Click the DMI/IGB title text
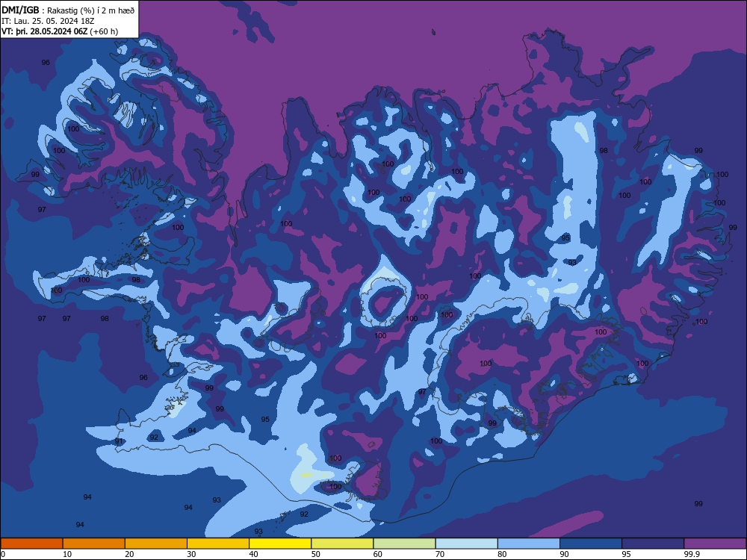 pyautogui.click(x=20, y=10)
